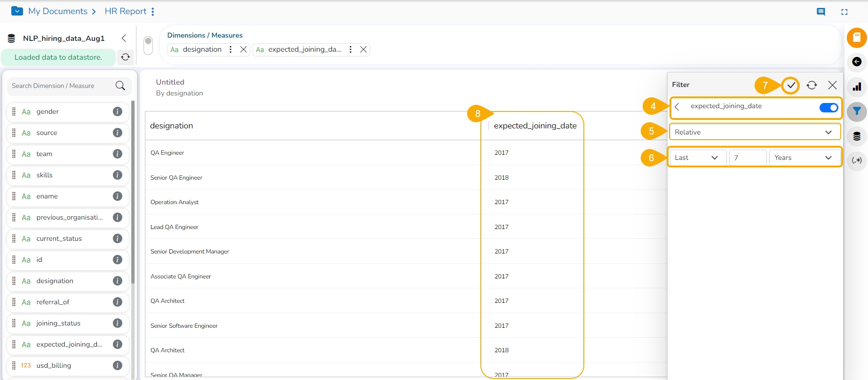The image size is (868, 380).
Task: Open the Years unit dropdown
Action: pos(804,158)
